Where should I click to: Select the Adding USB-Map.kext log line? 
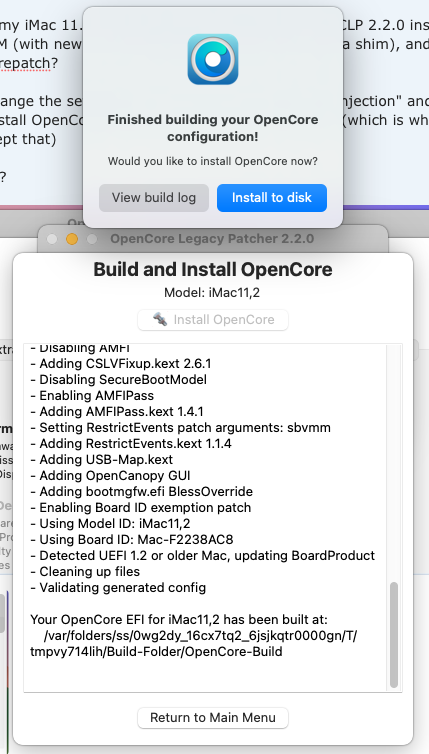tap(101, 459)
